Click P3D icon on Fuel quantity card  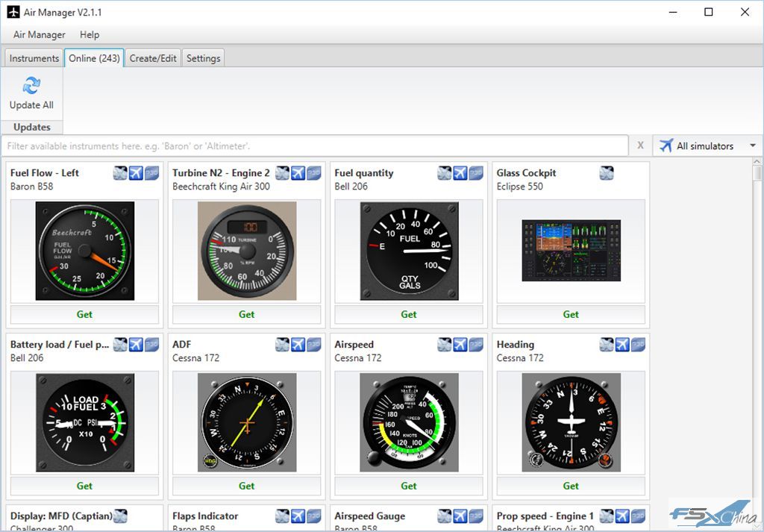click(476, 173)
